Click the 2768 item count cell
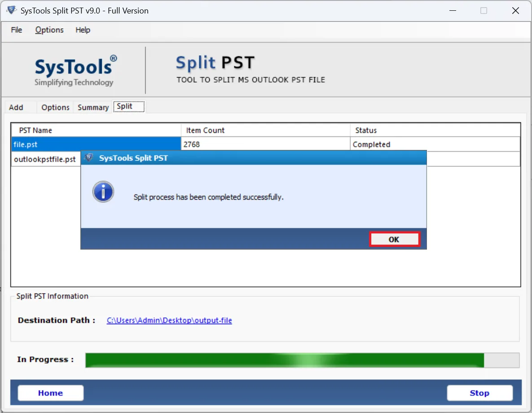 click(x=265, y=144)
